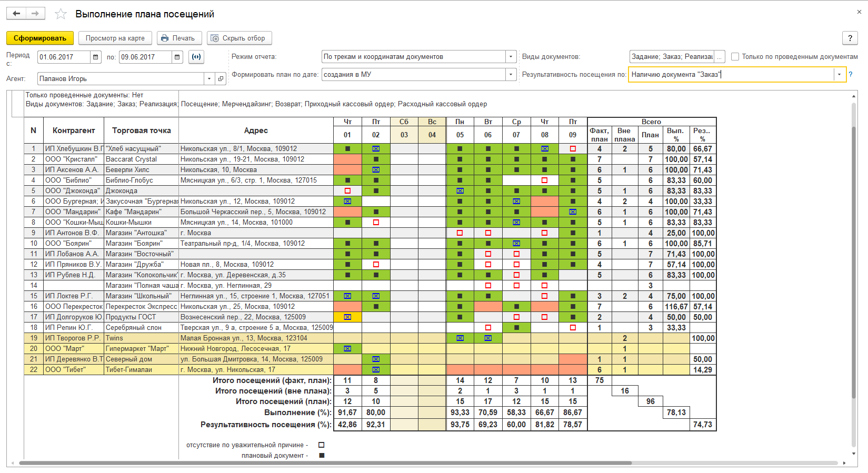Enable Только по проведенным документам checkbox

click(735, 57)
